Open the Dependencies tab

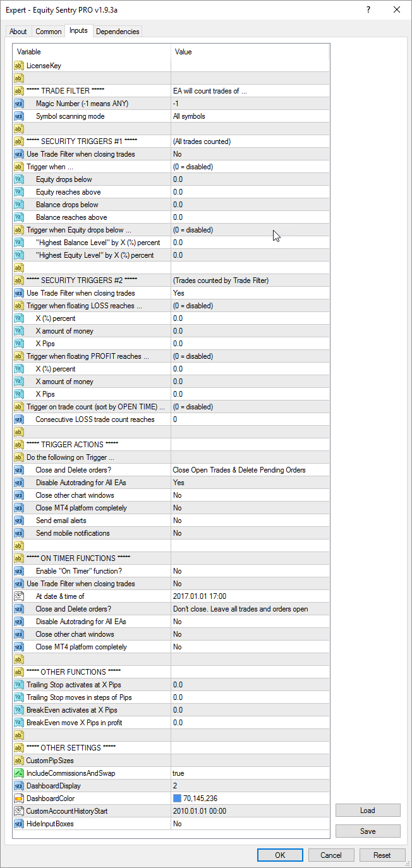(x=118, y=32)
